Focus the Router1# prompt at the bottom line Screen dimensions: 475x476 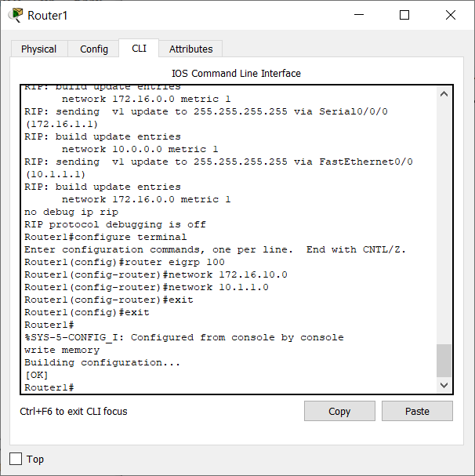[49, 387]
